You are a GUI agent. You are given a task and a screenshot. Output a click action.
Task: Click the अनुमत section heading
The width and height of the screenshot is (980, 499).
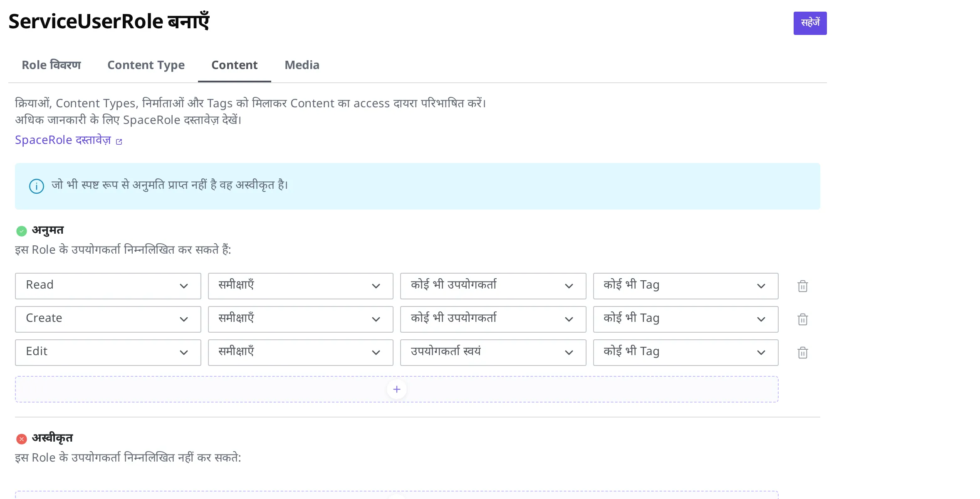tap(48, 230)
